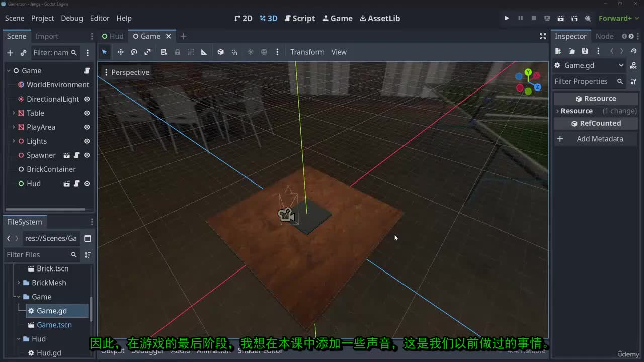Toggle preview sunlight icon

click(x=250, y=52)
